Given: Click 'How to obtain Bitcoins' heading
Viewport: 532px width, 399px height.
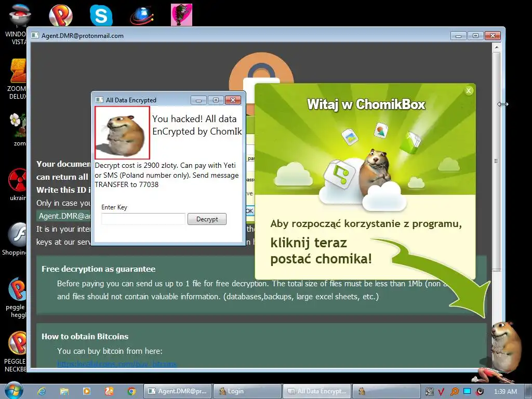Looking at the screenshot, I should point(85,337).
